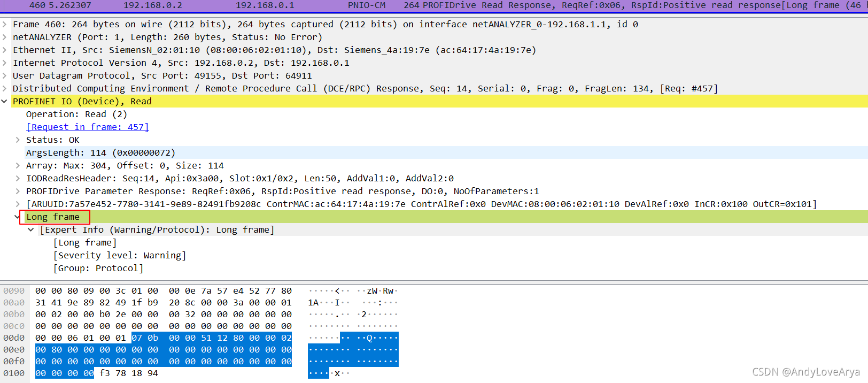
Task: Expand User Datagram Protocol row
Action: point(4,76)
